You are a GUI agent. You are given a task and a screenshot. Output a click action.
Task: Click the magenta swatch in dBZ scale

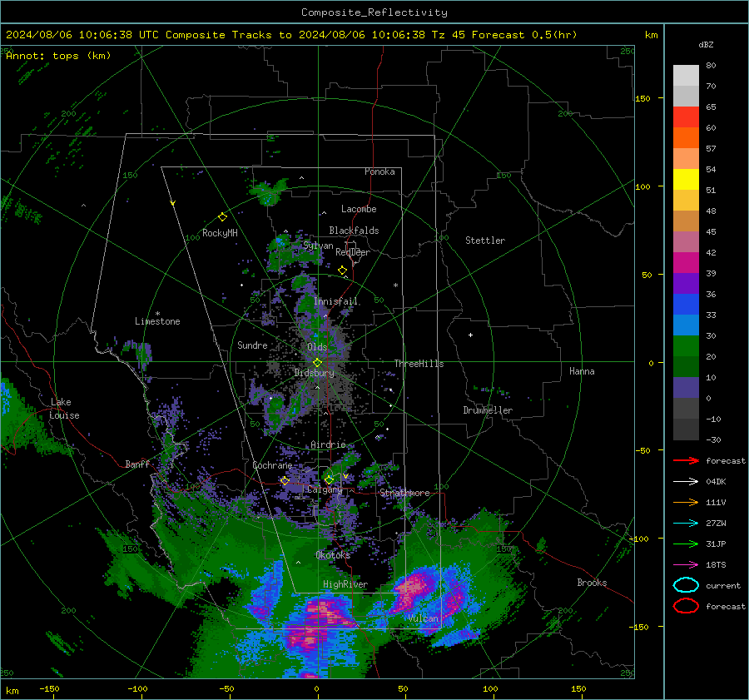(686, 262)
